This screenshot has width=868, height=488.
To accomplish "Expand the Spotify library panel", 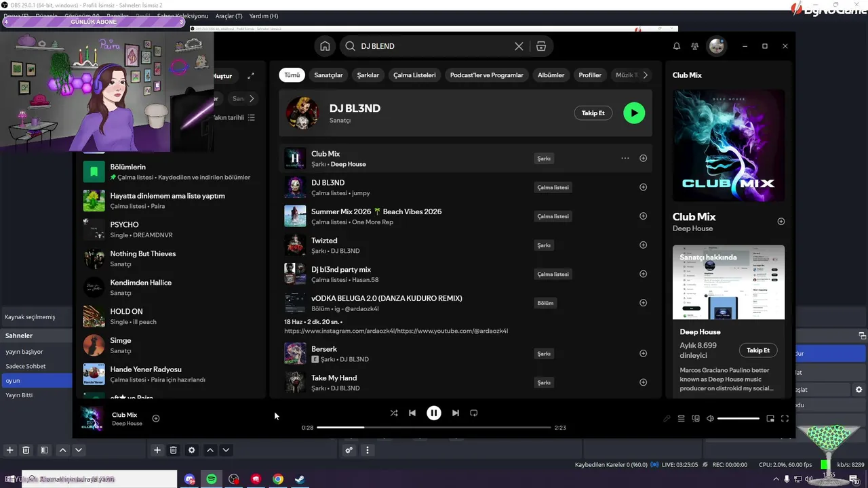I will [x=251, y=76].
